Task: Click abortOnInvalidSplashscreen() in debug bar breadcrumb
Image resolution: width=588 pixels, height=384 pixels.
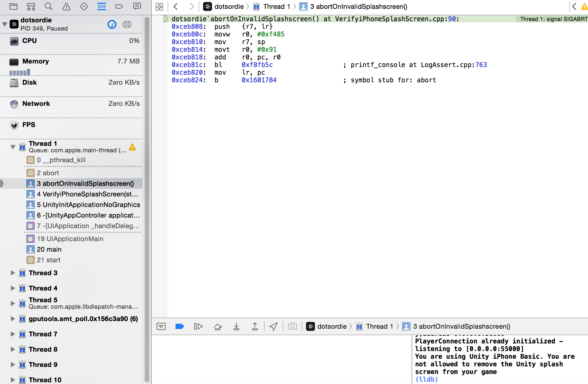Action: pos(456,326)
